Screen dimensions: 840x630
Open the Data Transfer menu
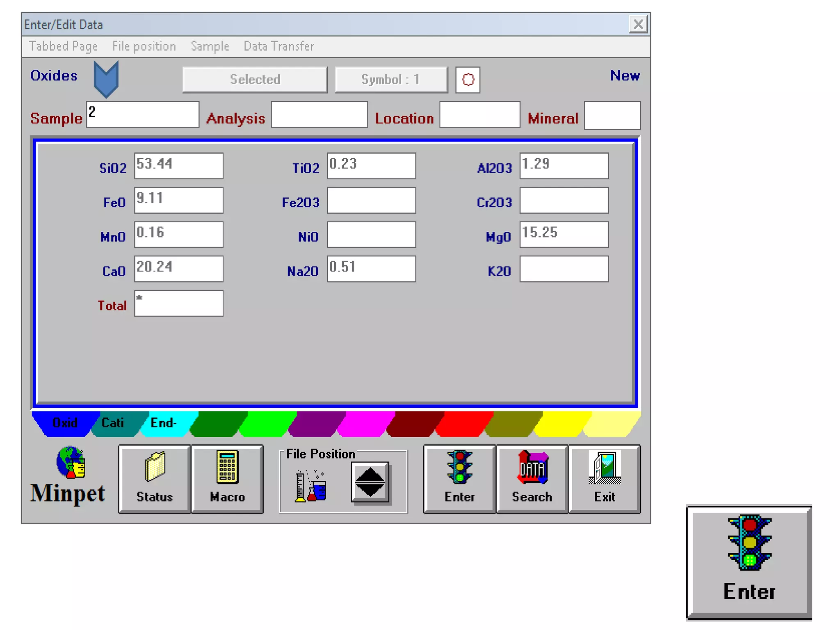(x=278, y=46)
